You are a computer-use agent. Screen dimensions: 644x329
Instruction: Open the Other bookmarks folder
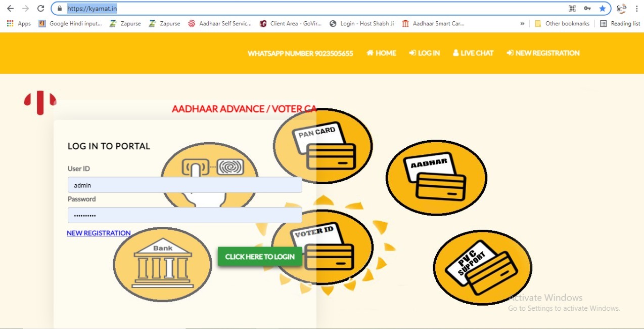[x=562, y=23]
